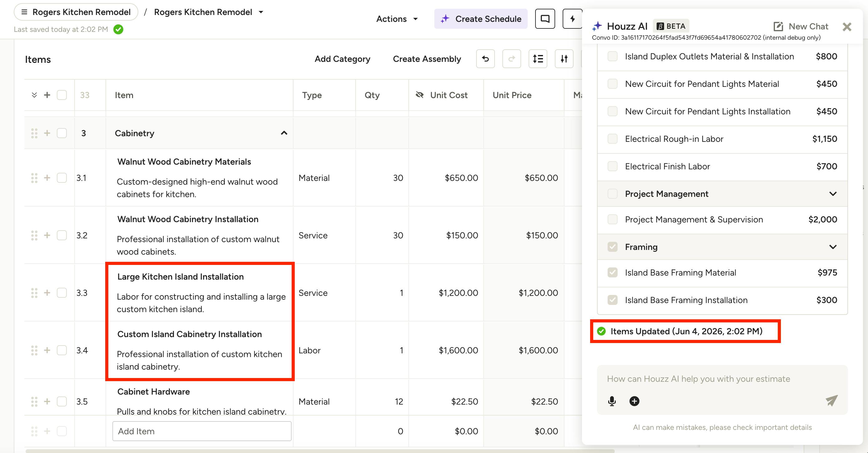This screenshot has height=453, width=868.
Task: Uncheck Island Base Framing Material
Action: (x=612, y=272)
